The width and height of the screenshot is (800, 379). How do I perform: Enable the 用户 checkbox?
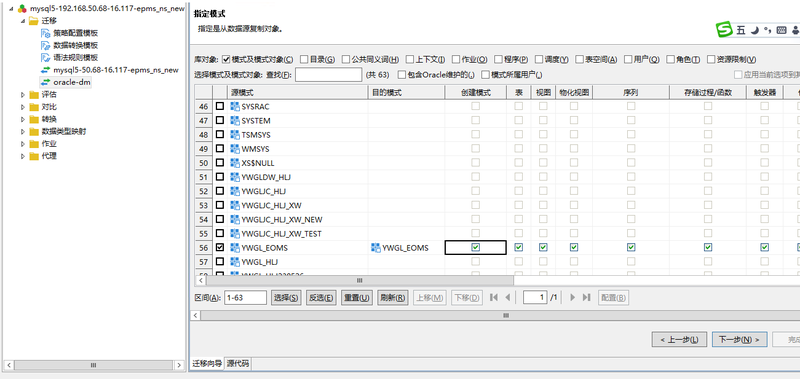point(628,59)
